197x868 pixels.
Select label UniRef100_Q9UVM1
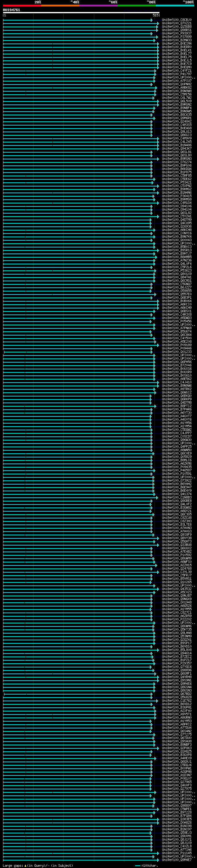(x=177, y=836)
